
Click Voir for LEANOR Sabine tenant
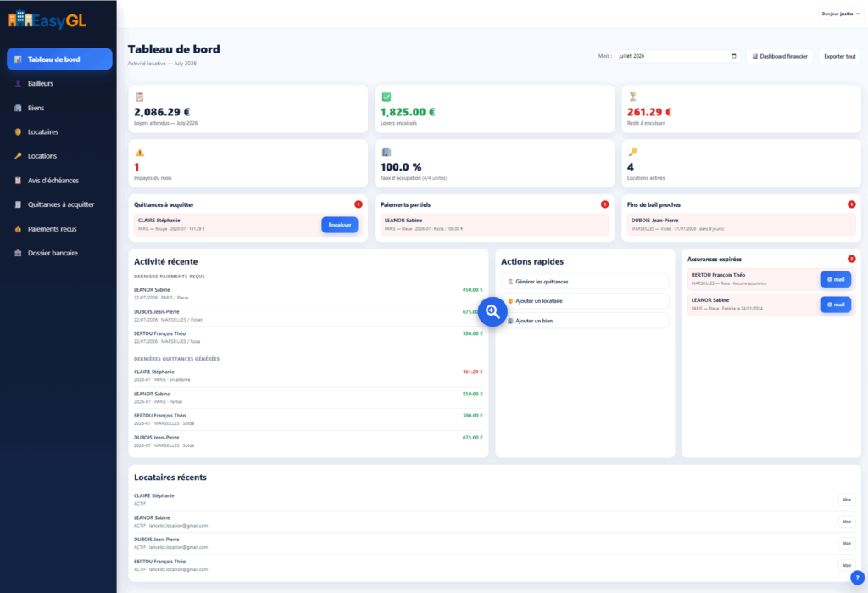pyautogui.click(x=847, y=522)
